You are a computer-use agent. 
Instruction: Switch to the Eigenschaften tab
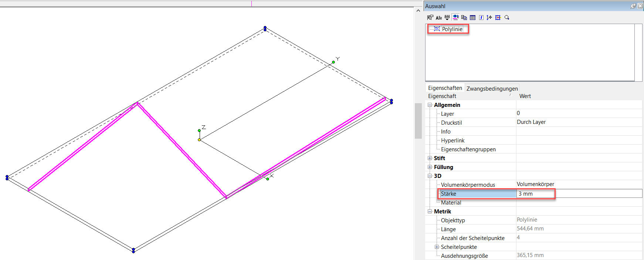click(x=445, y=88)
